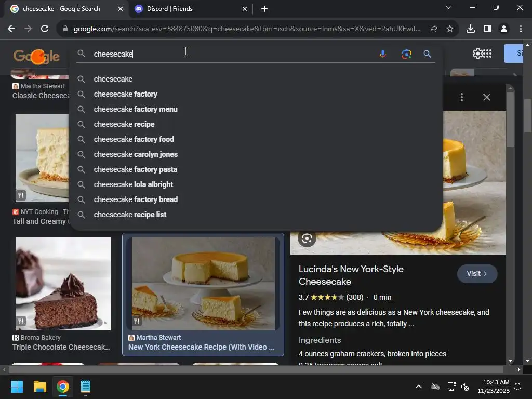Close the Discord Friends tab
This screenshot has height=399, width=532.
(x=245, y=9)
